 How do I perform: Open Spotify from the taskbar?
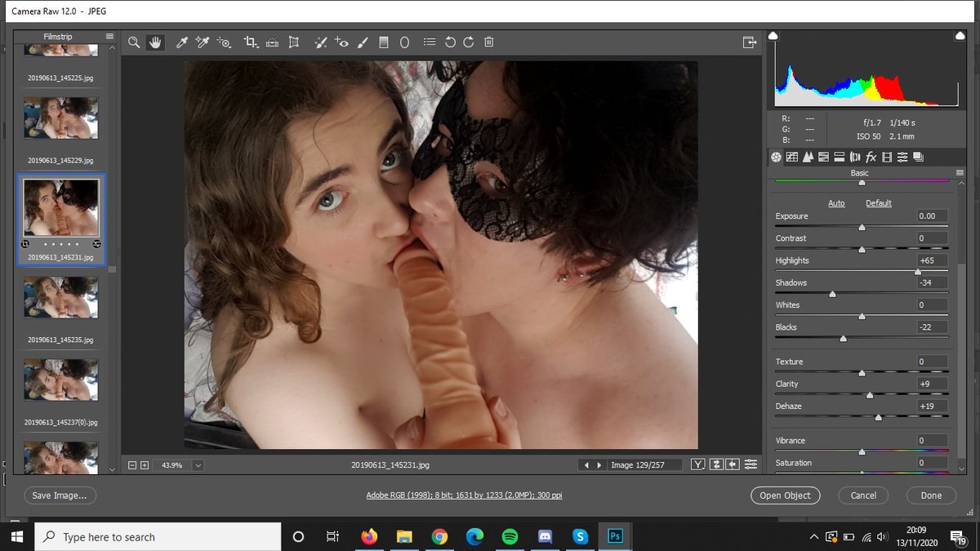point(510,536)
